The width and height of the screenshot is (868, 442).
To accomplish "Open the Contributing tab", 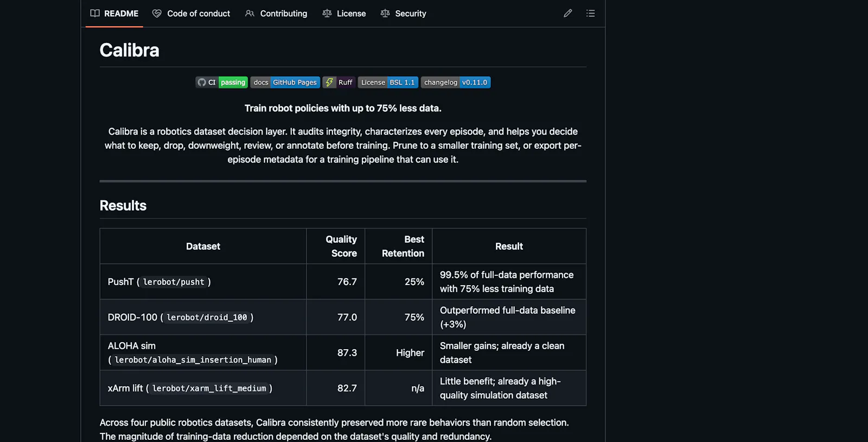I will 276,14.
